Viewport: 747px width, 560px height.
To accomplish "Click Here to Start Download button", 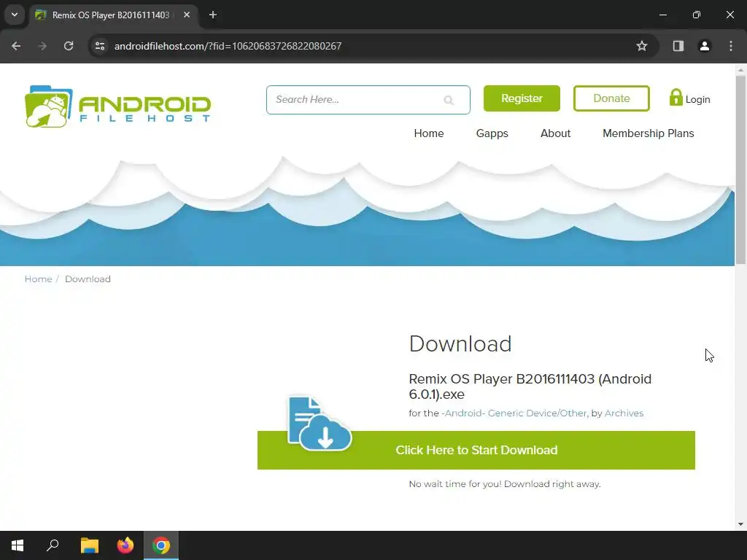I will pyautogui.click(x=476, y=450).
